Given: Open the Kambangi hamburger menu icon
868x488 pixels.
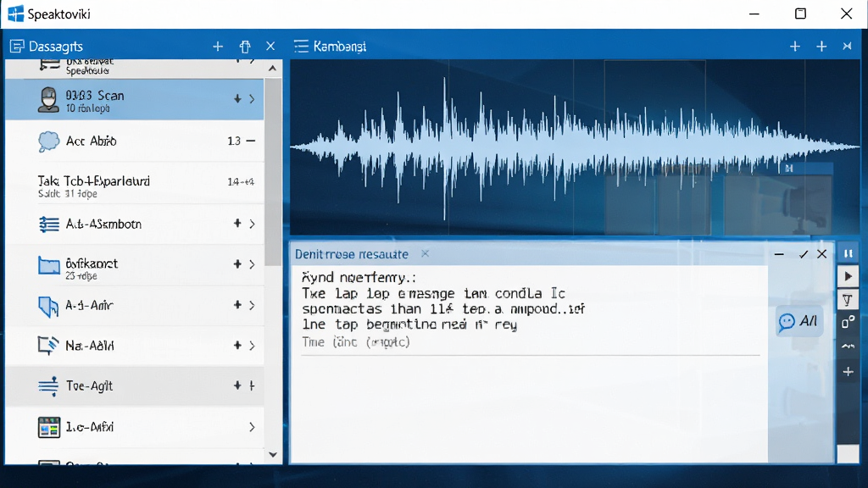Looking at the screenshot, I should [x=301, y=47].
